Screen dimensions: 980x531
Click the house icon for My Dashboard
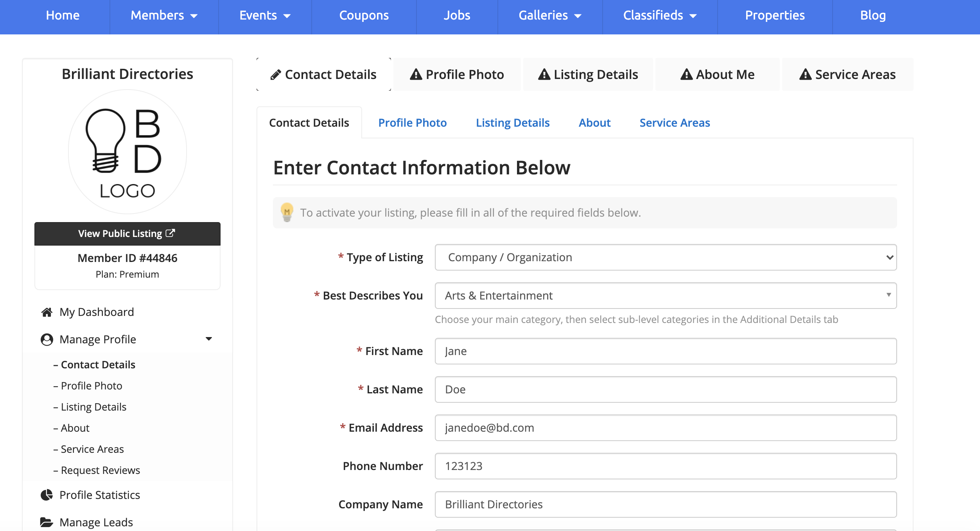(x=47, y=312)
